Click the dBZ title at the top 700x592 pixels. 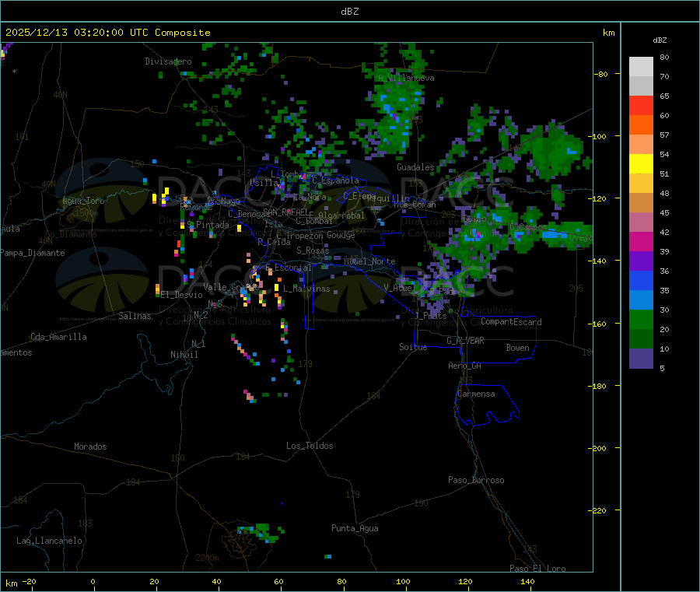click(x=349, y=11)
